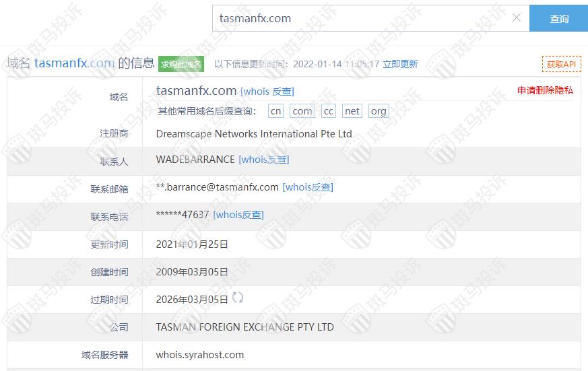Screen dimensions: 588x371
Task: Select the com domain suffix
Action: pyautogui.click(x=302, y=111)
